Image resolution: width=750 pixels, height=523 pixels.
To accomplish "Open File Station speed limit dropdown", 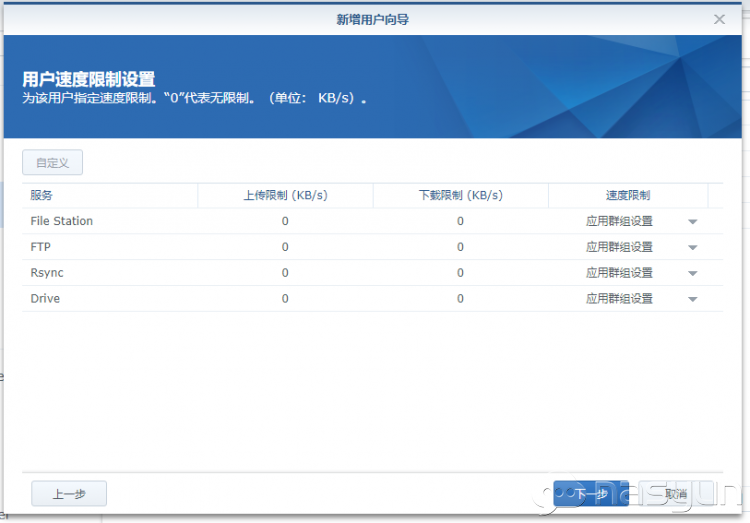I will coord(692,222).
